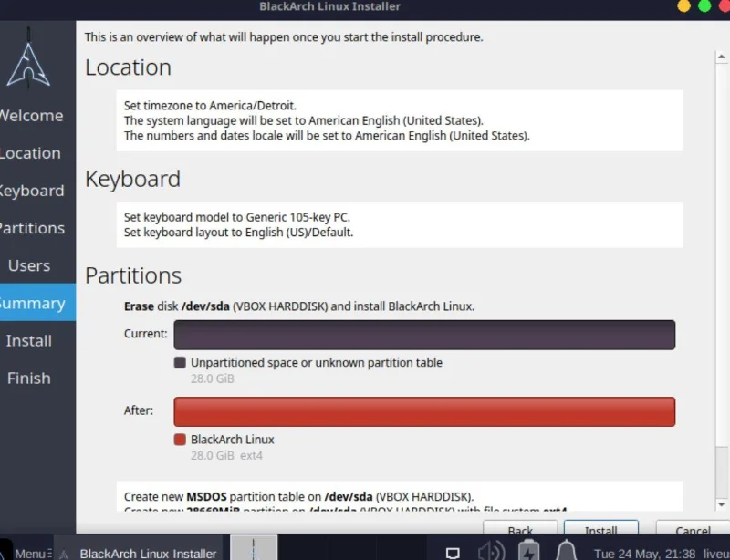Click the install procedure overview sentence
Screen dimensions: 730x560
pyautogui.click(x=284, y=36)
